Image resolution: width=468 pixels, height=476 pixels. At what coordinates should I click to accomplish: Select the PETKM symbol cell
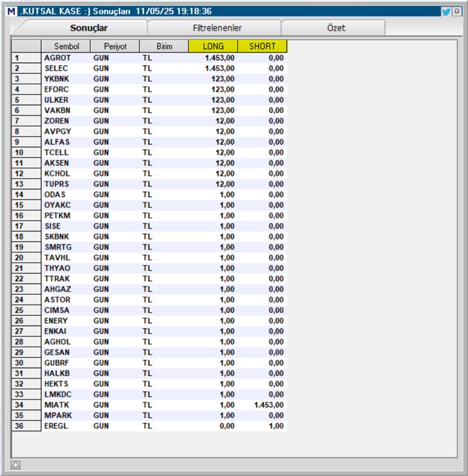[x=66, y=215]
